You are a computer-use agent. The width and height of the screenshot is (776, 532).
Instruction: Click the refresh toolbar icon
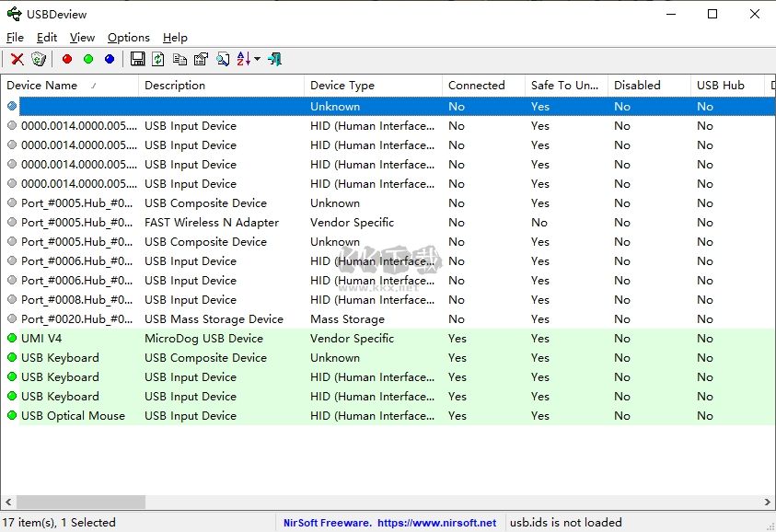point(158,59)
